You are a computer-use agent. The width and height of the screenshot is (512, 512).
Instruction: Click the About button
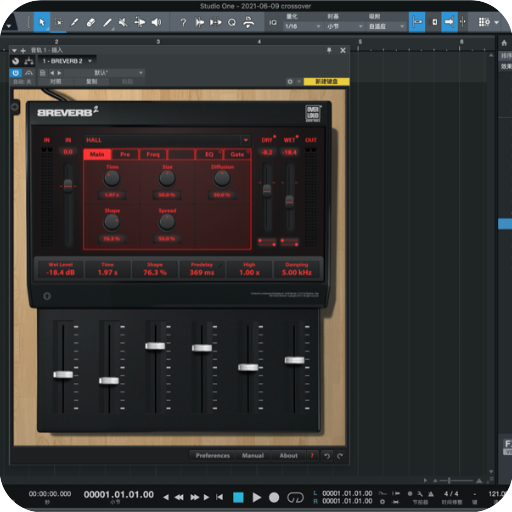point(289,455)
